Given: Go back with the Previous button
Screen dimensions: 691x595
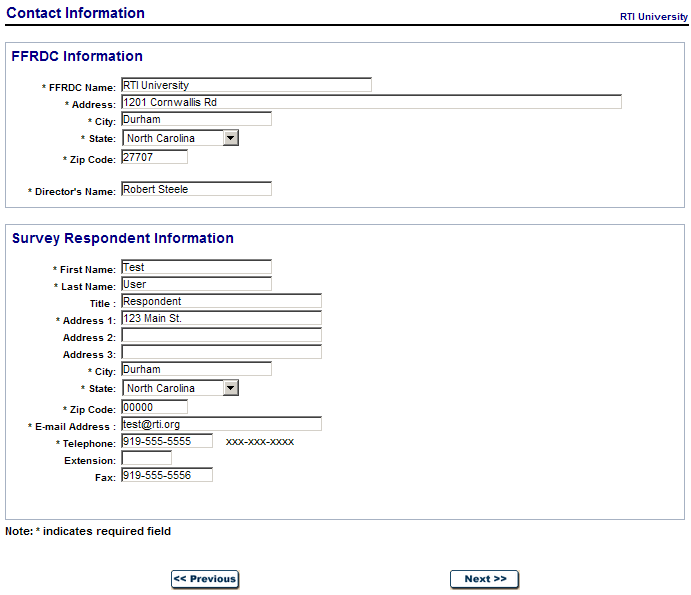Looking at the screenshot, I should pos(205,579).
